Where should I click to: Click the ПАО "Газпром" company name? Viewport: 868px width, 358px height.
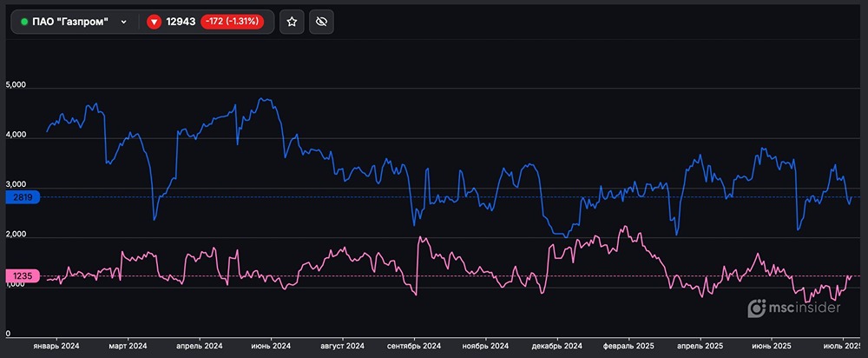70,22
